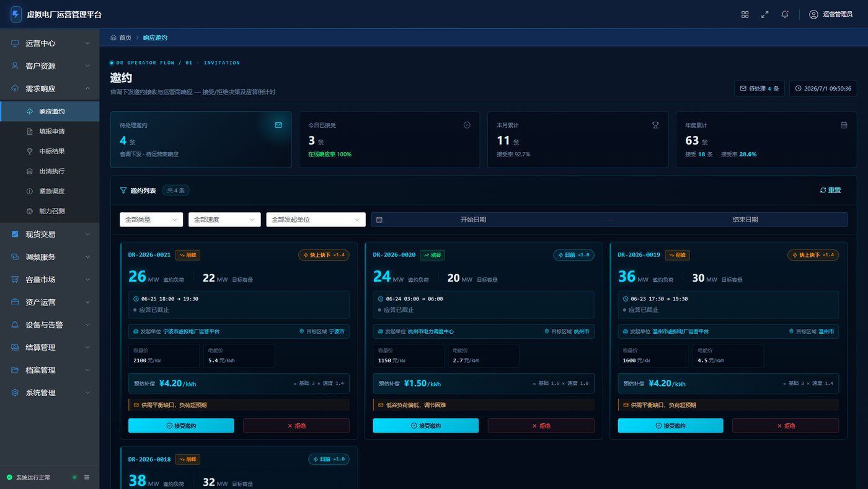Open 出清执行 submenu item
This screenshot has height=489, width=868.
click(x=50, y=171)
